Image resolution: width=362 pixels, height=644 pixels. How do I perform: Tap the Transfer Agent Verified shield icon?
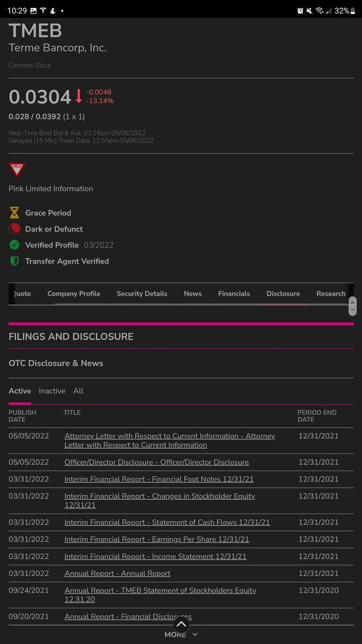15,261
